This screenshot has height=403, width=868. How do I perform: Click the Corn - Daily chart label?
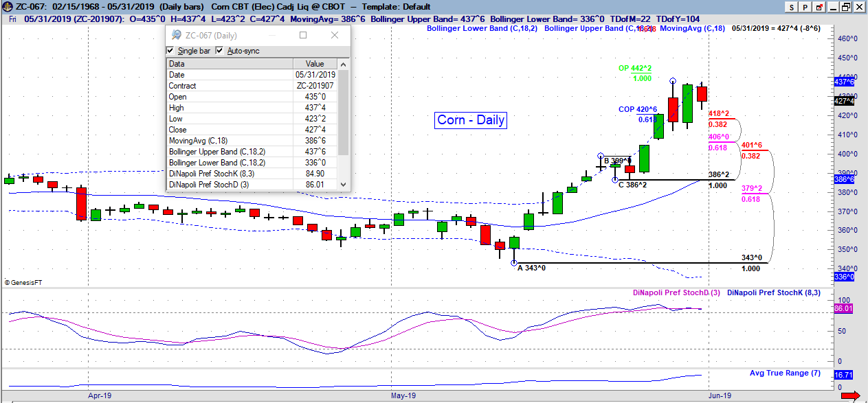471,120
